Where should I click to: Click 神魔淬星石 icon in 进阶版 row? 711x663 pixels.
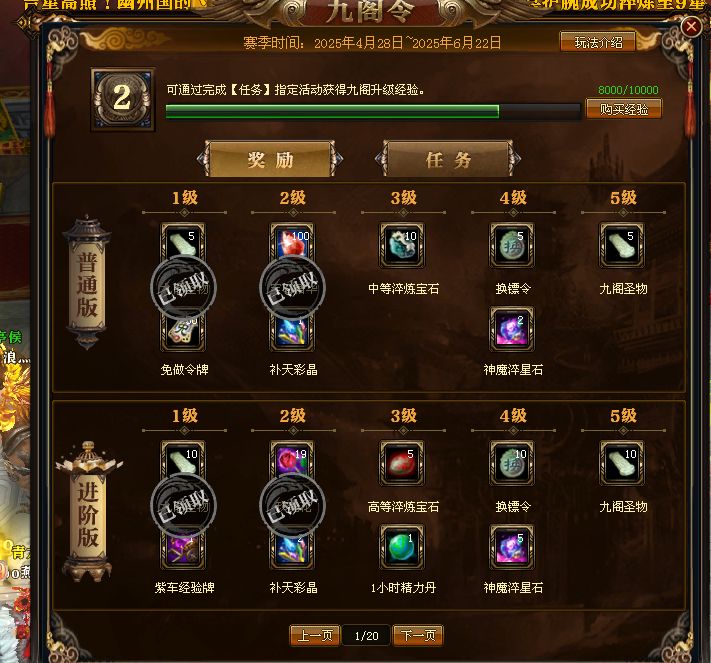(512, 547)
